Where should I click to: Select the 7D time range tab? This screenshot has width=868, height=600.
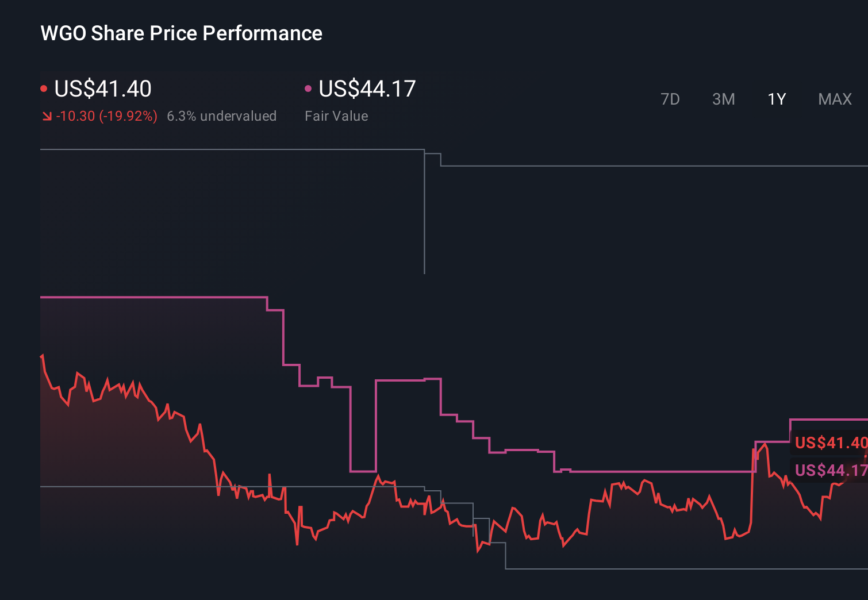670,99
